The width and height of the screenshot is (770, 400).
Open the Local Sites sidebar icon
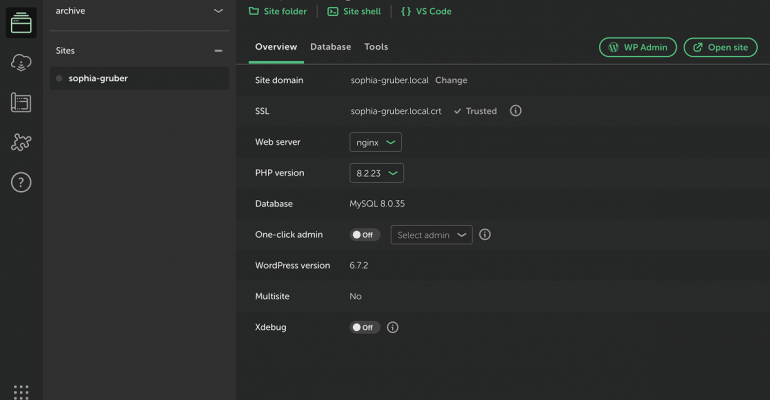pos(21,23)
